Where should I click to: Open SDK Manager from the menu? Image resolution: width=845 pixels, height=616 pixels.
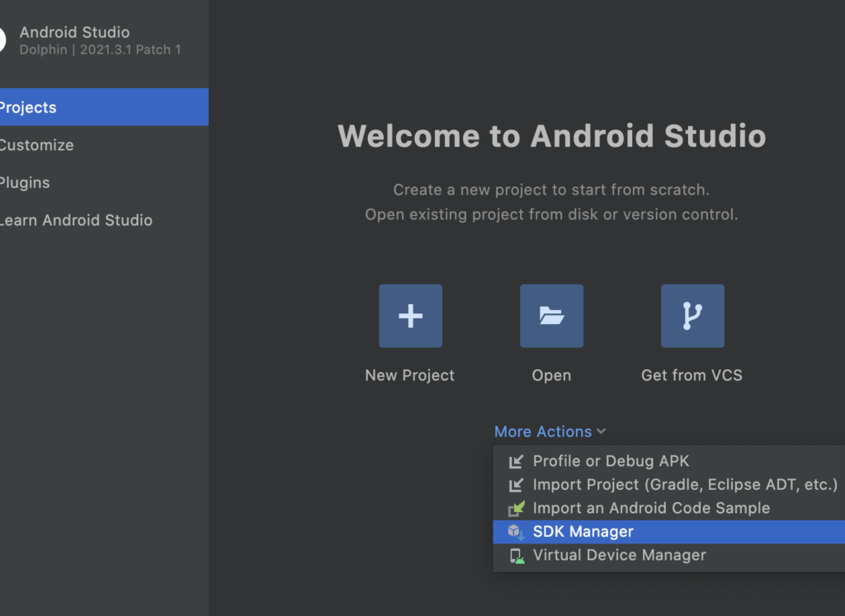click(x=668, y=532)
